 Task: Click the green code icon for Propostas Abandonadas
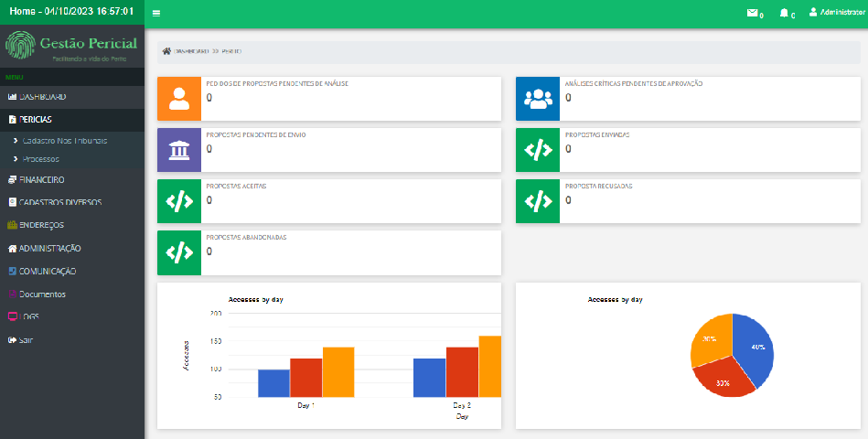pyautogui.click(x=179, y=252)
